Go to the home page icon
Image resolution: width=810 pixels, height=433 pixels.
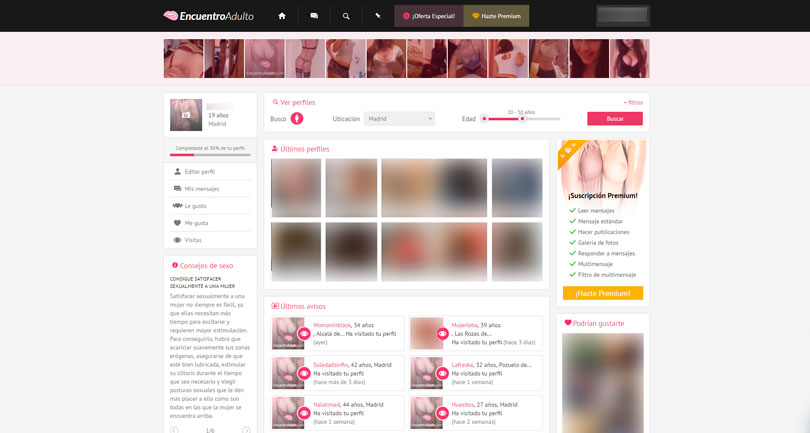[x=282, y=16]
